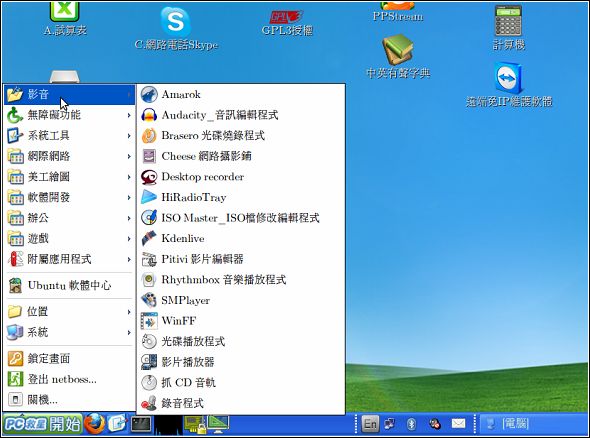
Task: Open the A.試算表 spreadsheet desktop icon
Action: coord(65,19)
